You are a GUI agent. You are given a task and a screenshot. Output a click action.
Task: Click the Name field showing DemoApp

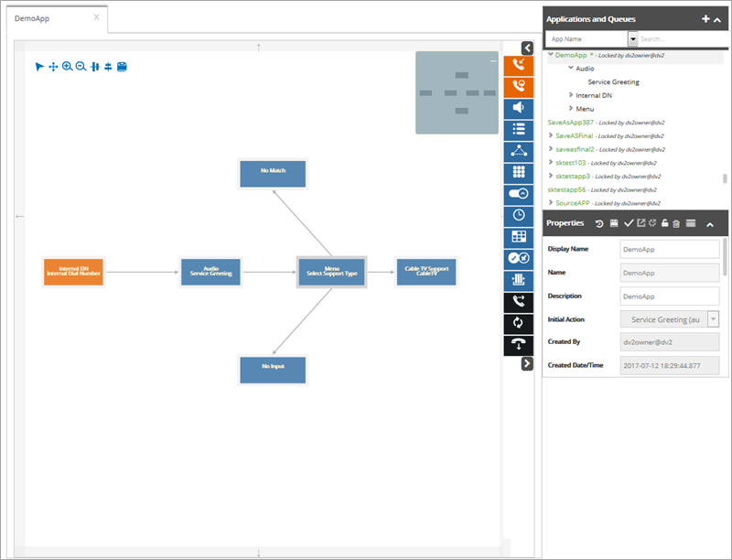coord(670,273)
